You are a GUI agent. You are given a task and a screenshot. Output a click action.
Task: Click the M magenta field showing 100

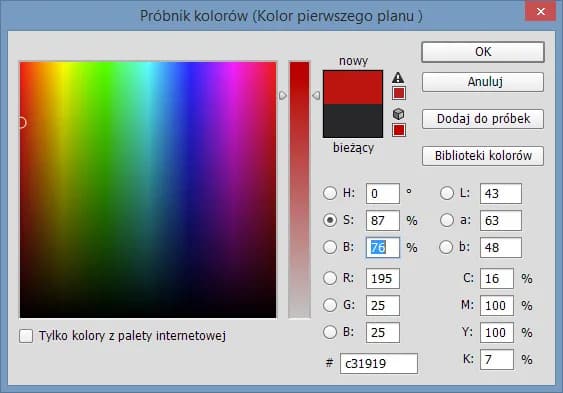pos(497,305)
